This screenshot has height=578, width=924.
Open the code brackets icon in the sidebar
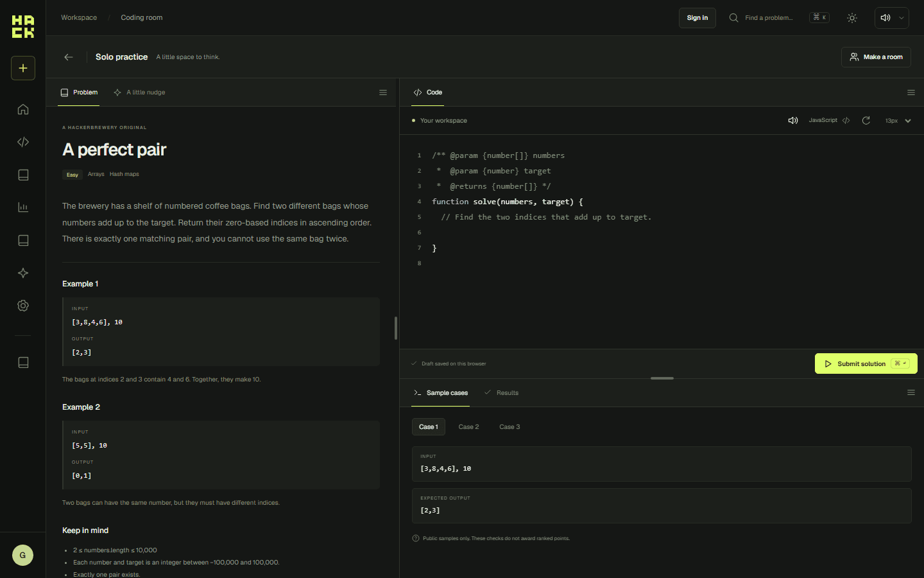click(x=23, y=142)
